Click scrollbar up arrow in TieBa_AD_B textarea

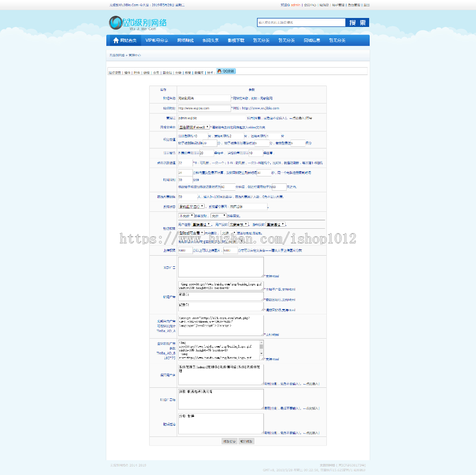[261, 342]
